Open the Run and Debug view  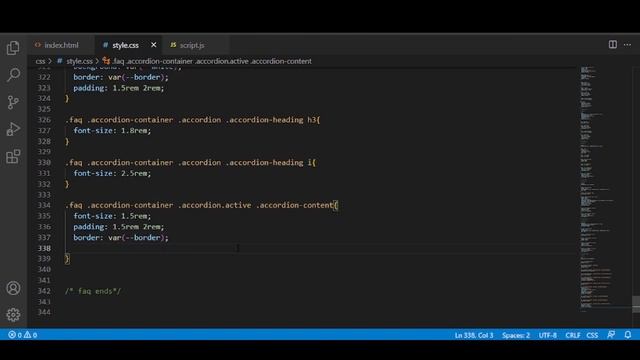pyautogui.click(x=13, y=129)
